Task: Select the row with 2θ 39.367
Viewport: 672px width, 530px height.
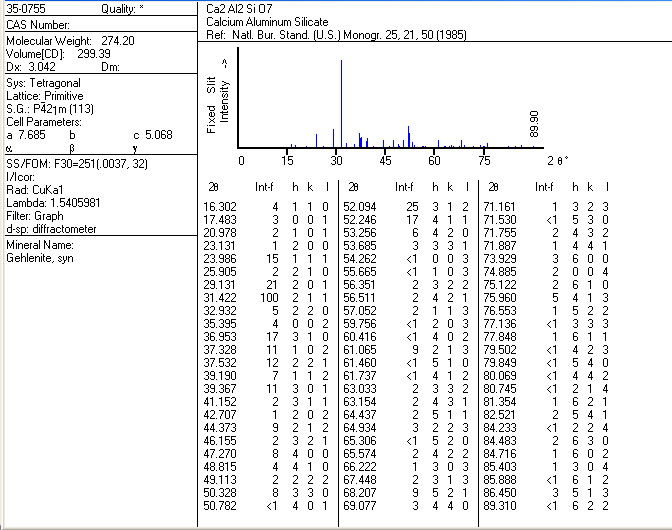Action: pos(266,389)
